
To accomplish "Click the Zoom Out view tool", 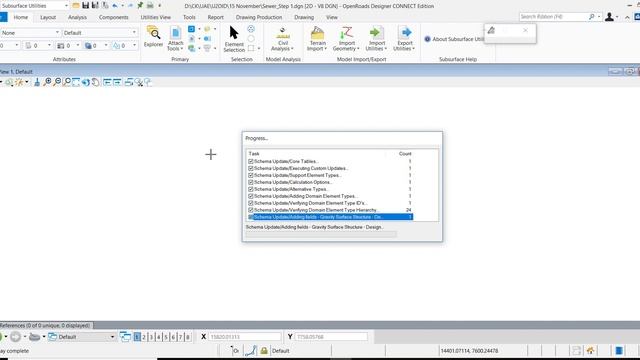I will tap(58, 82).
